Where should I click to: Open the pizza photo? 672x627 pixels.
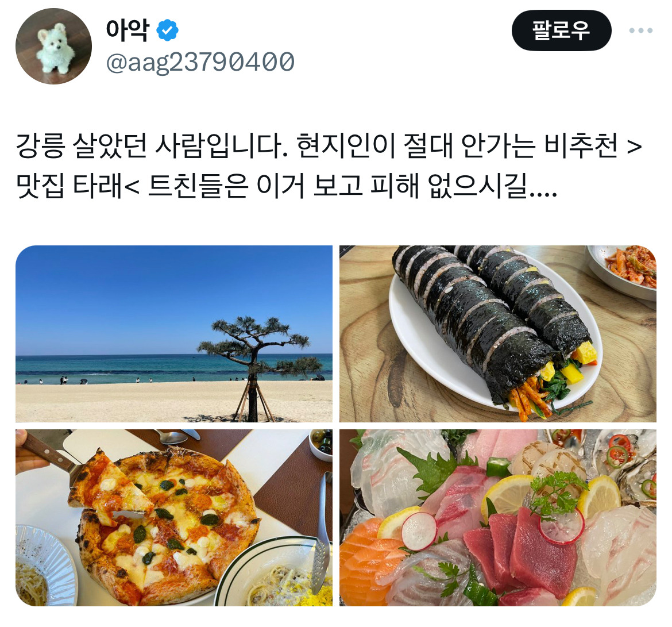pyautogui.click(x=174, y=518)
